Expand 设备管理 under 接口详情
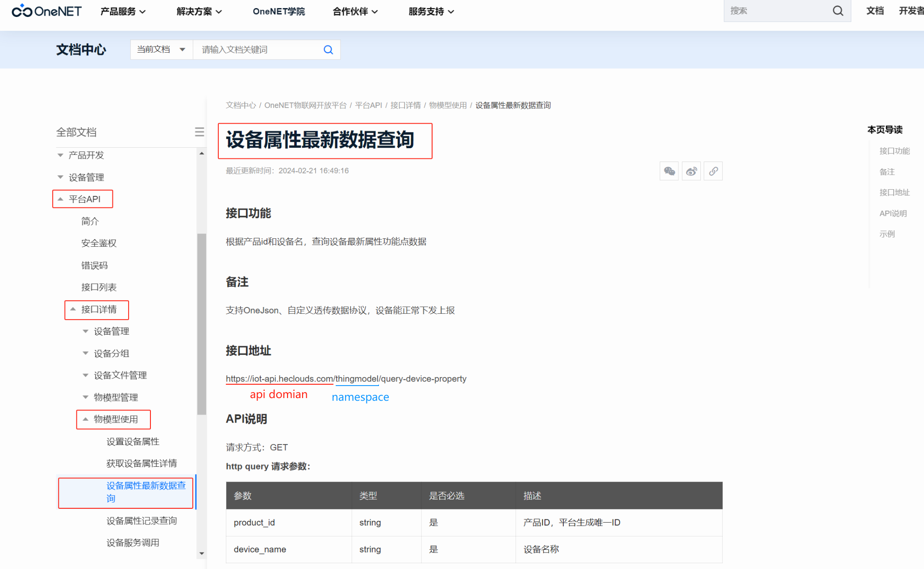This screenshot has width=924, height=569. point(86,331)
